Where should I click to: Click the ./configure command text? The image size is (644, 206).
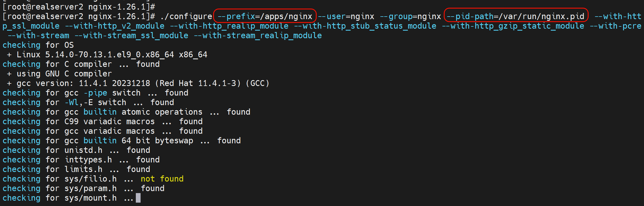point(186,16)
